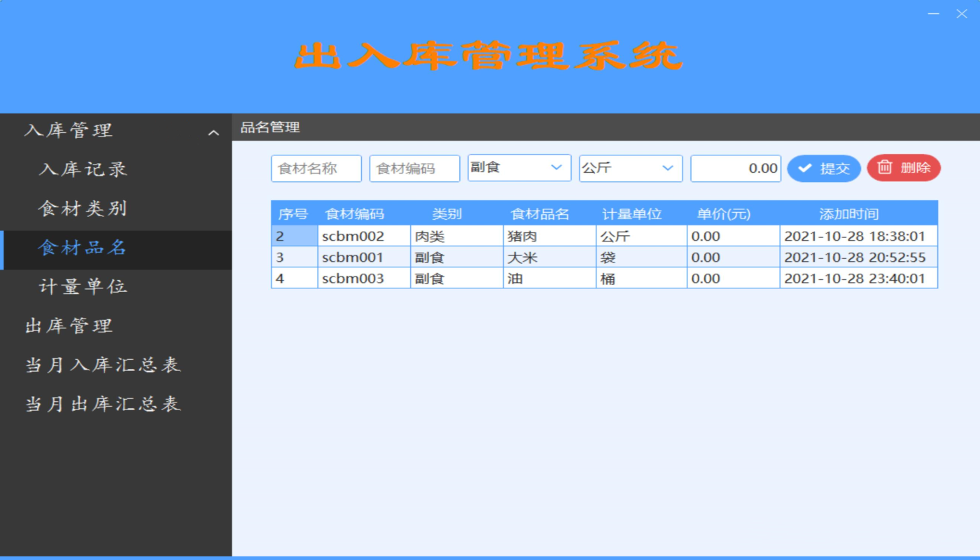Select 食材品名 sidebar item

[x=115, y=250]
